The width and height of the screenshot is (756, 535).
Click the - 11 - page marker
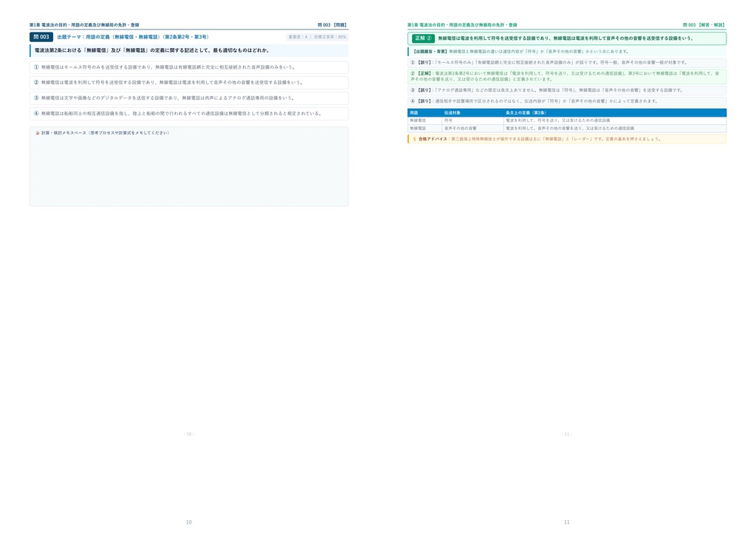567,435
